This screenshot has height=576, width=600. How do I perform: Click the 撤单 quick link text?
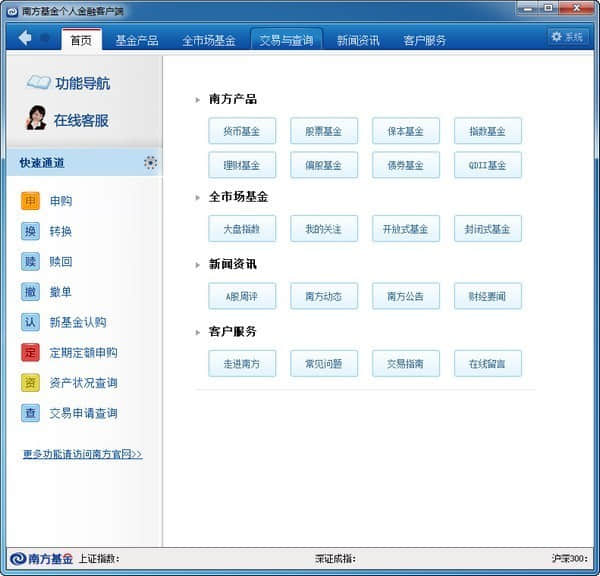(x=61, y=292)
